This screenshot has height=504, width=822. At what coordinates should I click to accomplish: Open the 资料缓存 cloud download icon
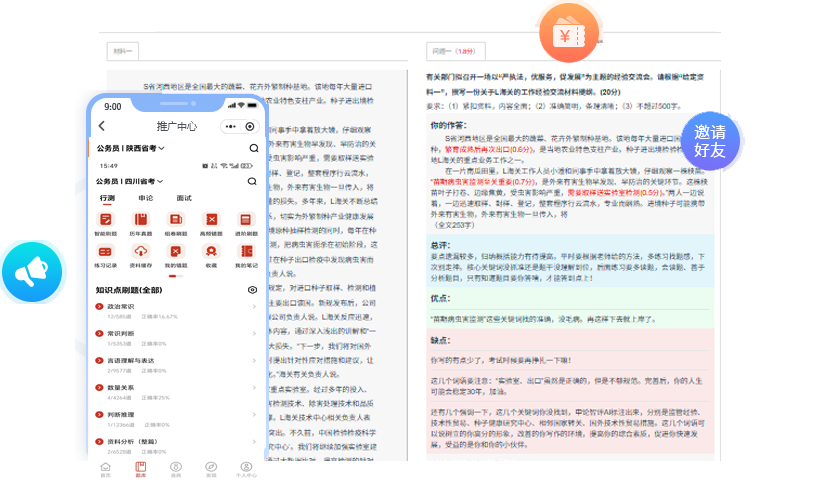pos(140,251)
